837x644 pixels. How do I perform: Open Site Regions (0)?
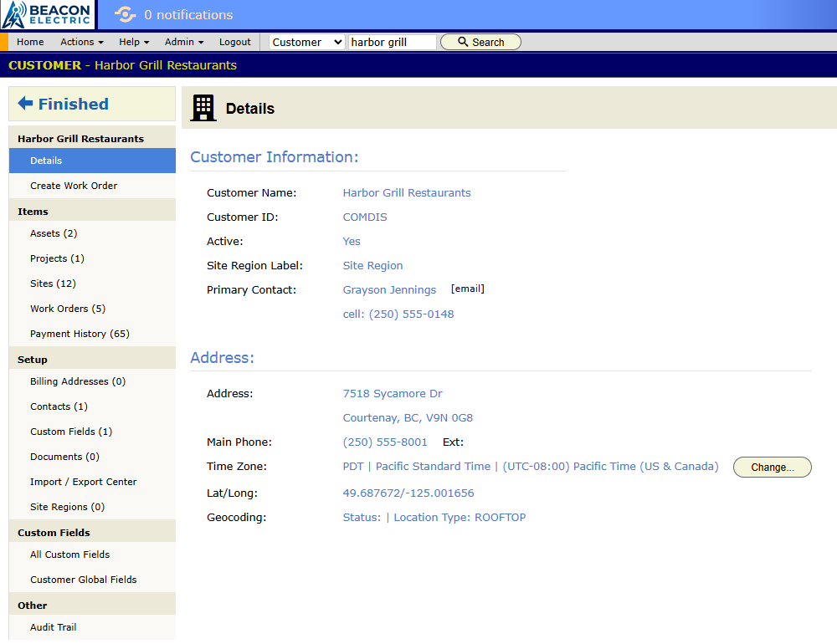coord(92,507)
